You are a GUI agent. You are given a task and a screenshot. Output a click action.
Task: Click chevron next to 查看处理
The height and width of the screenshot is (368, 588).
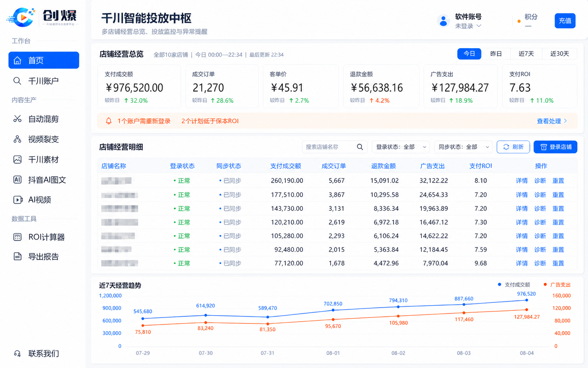(x=565, y=121)
